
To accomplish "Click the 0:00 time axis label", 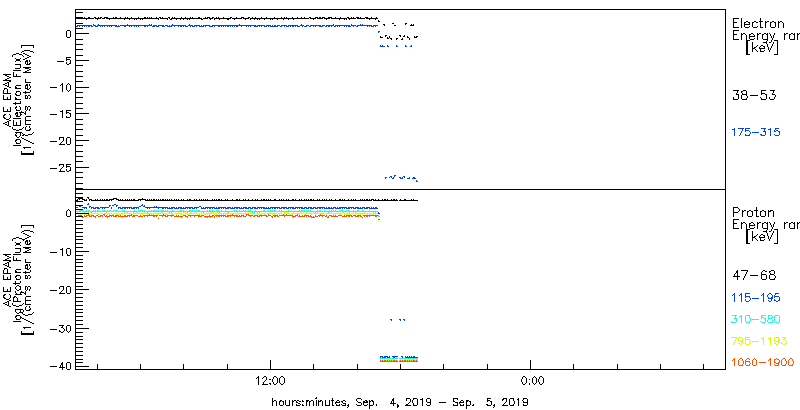I will click(531, 380).
